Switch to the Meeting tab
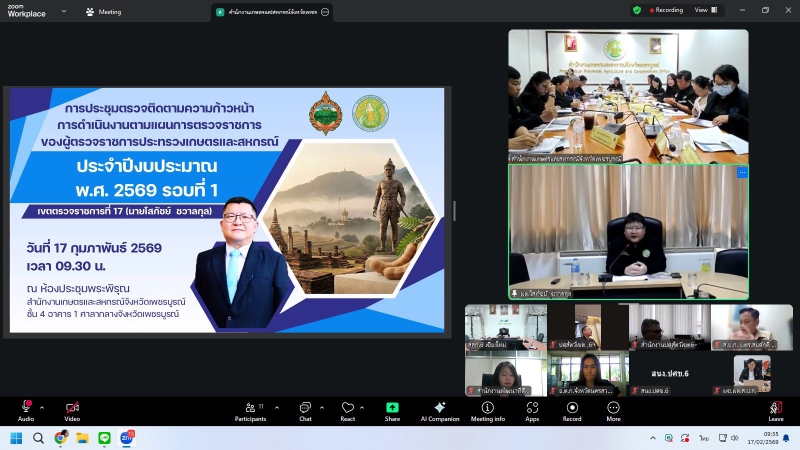Screen dimensions: 800x450 point(103,12)
